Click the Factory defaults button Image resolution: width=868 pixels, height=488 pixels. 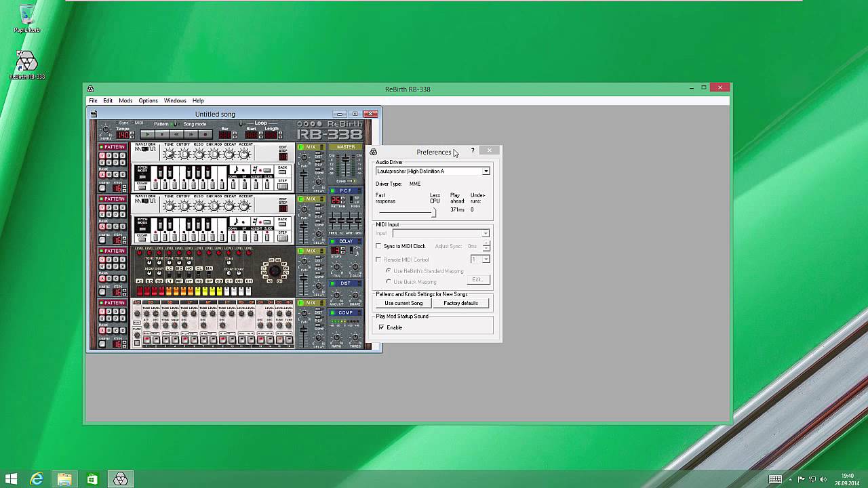[x=460, y=303]
